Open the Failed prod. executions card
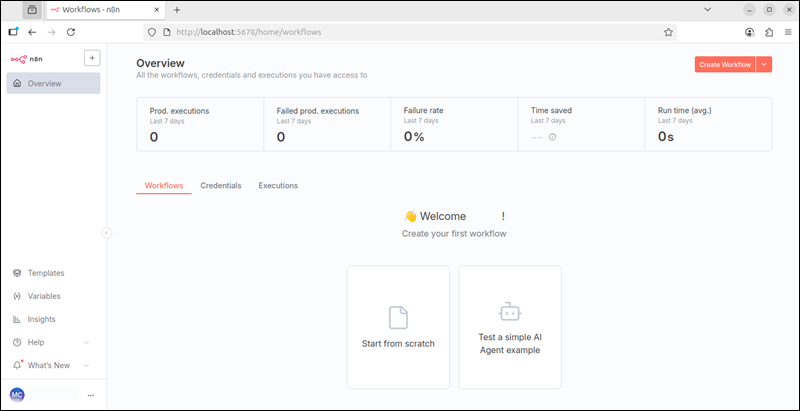The width and height of the screenshot is (800, 411). click(x=327, y=124)
